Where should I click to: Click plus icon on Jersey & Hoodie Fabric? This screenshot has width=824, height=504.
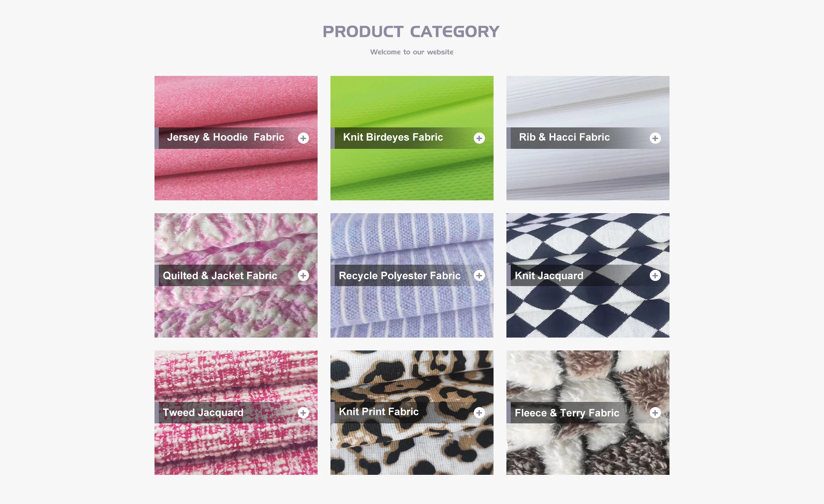pos(303,138)
